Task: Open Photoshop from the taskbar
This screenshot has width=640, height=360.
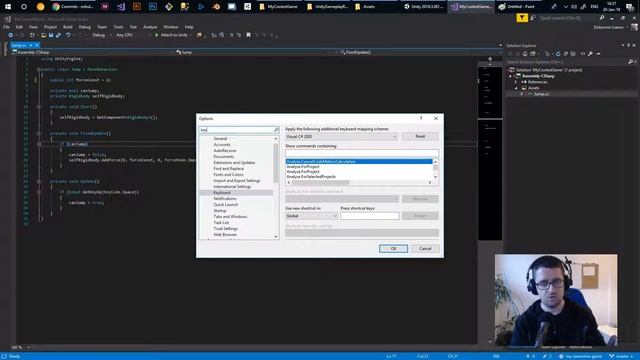Action: click(x=153, y=7)
